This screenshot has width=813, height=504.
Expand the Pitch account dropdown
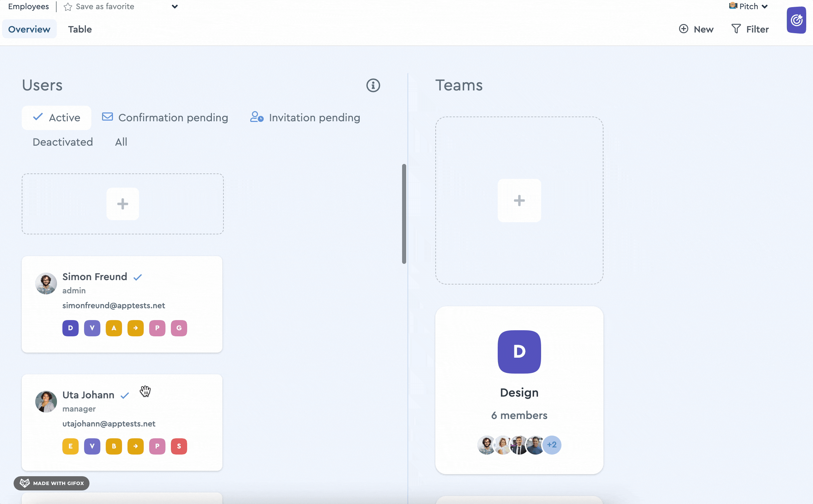coord(749,6)
